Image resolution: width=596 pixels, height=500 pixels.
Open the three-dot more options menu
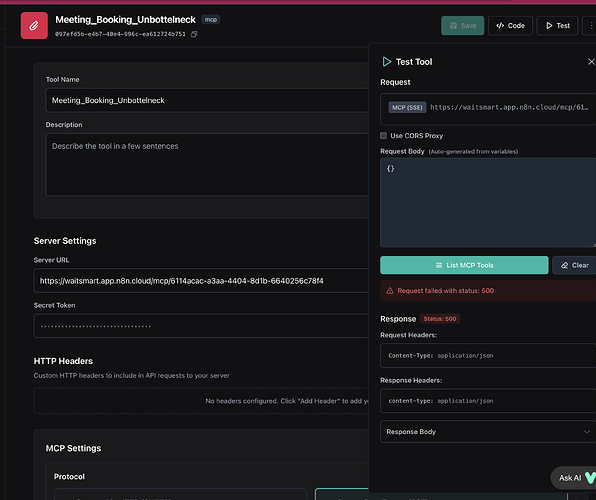click(x=591, y=25)
